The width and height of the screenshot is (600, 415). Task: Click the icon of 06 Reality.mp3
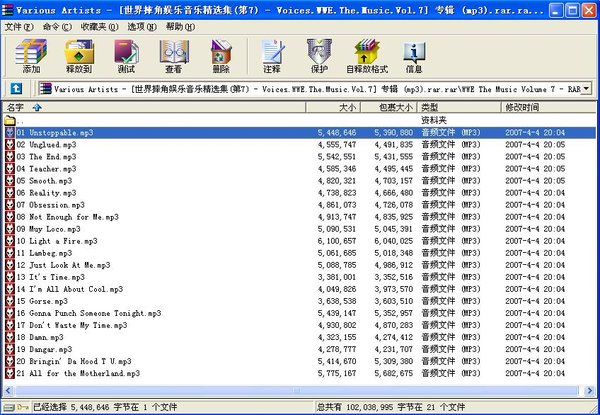10,193
